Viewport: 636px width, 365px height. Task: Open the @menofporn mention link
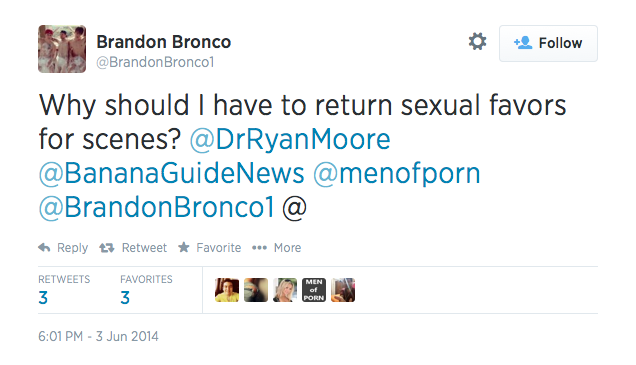[x=397, y=173]
